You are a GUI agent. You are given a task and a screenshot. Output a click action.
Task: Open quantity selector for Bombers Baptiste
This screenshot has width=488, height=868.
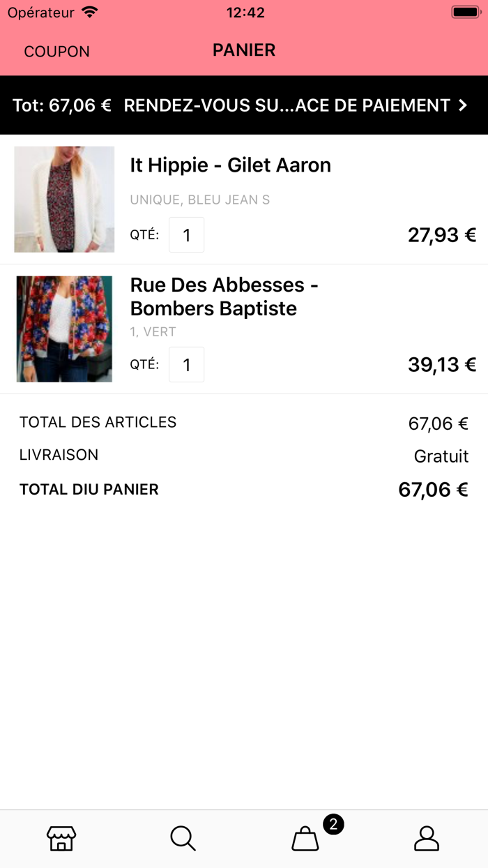186,365
